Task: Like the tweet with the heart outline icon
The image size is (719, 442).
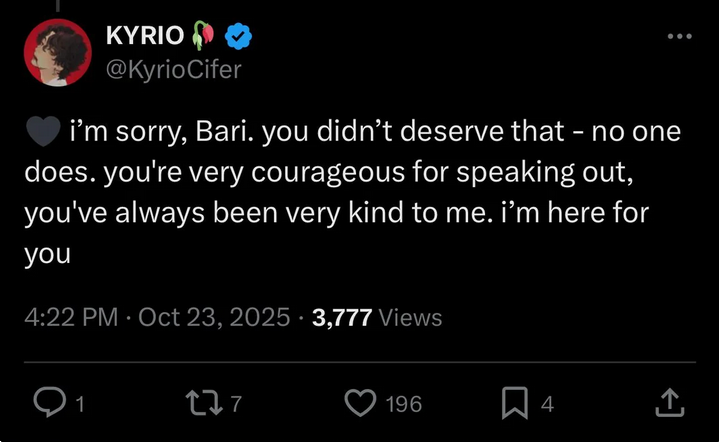Action: coord(360,403)
